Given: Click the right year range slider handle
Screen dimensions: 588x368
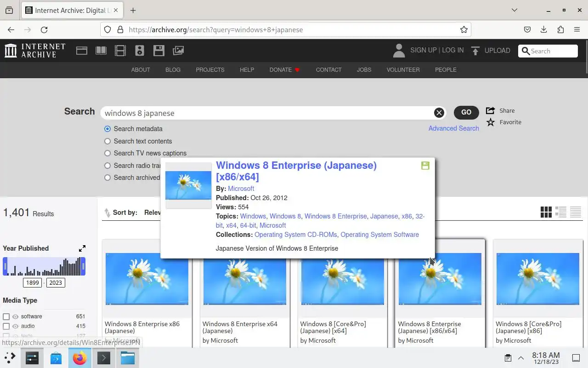Looking at the screenshot, I should click(x=83, y=266).
